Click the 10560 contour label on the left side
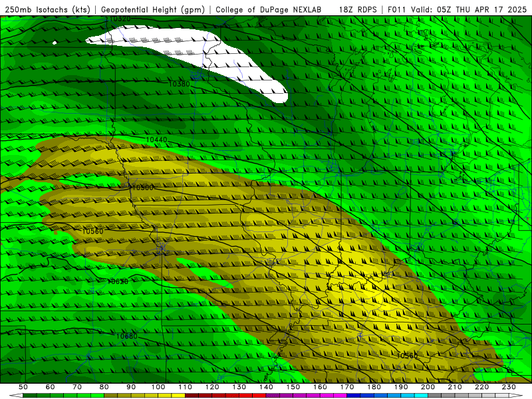Screen dimensions: 532x399 coord(92,231)
